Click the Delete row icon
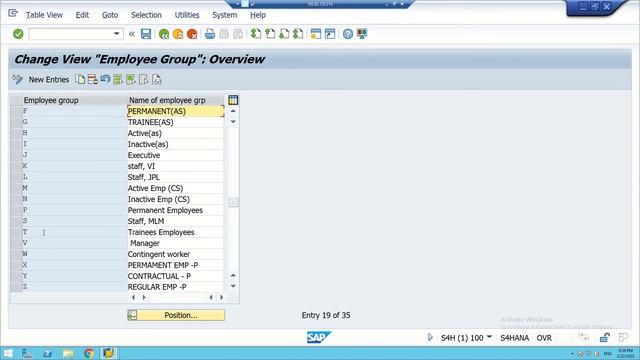Image resolution: width=640 pixels, height=360 pixels. 93,79
